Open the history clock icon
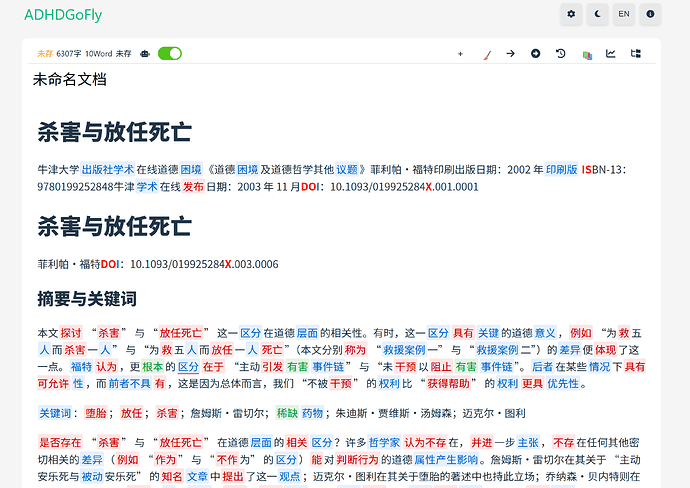690x488 pixels. [x=560, y=54]
